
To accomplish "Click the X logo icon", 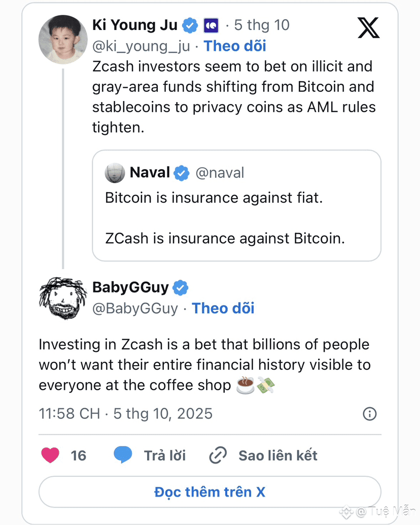I will tap(369, 27).
